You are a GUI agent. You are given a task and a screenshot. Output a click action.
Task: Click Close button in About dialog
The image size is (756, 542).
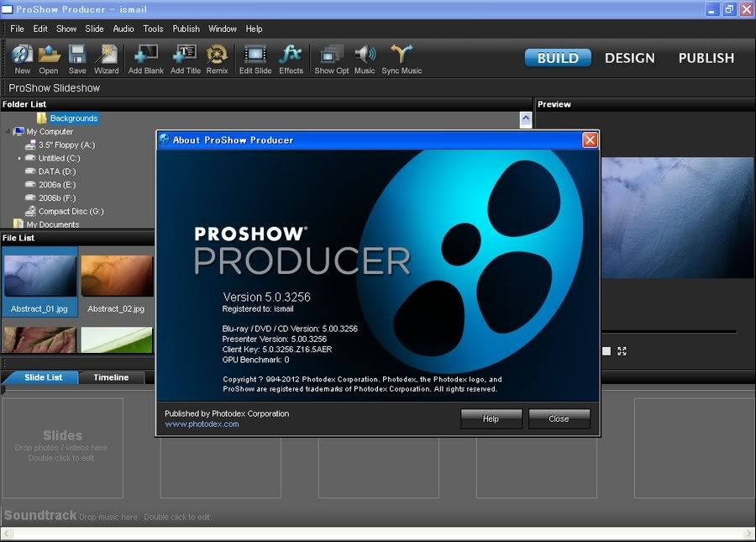point(559,418)
